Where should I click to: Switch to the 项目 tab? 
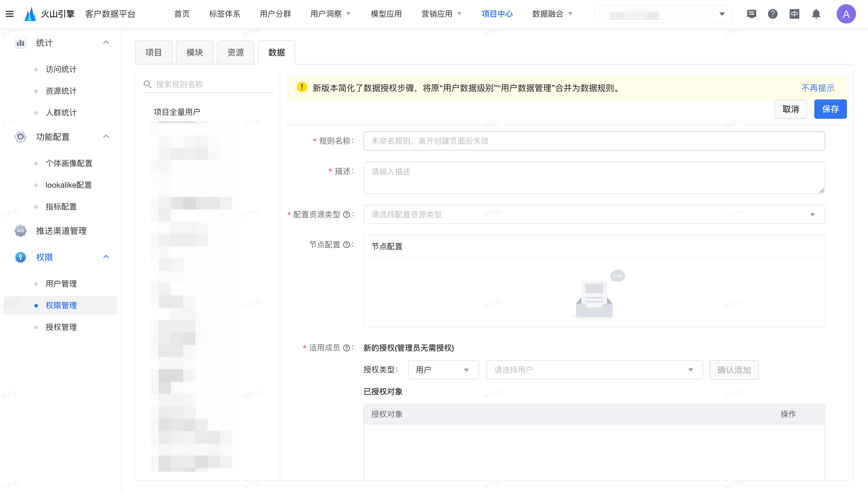click(153, 52)
